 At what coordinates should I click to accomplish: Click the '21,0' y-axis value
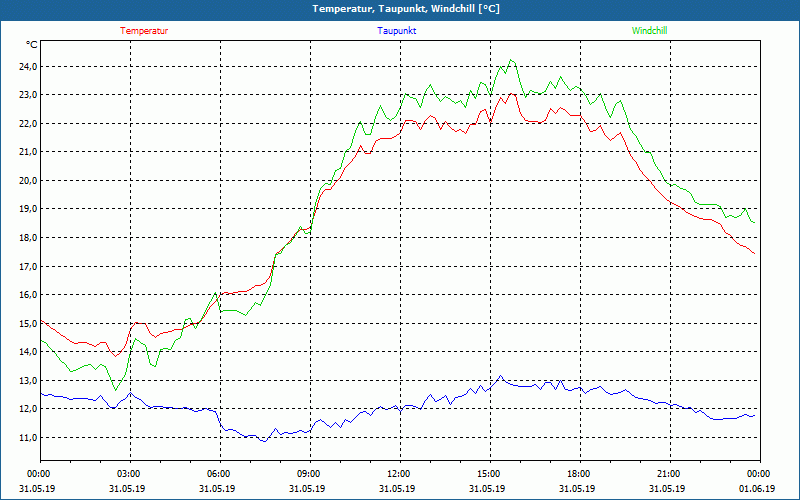(x=28, y=152)
